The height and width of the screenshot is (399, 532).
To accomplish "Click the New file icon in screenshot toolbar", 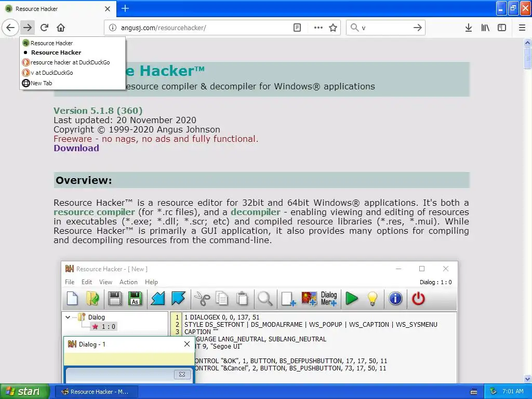I will coord(72,299).
